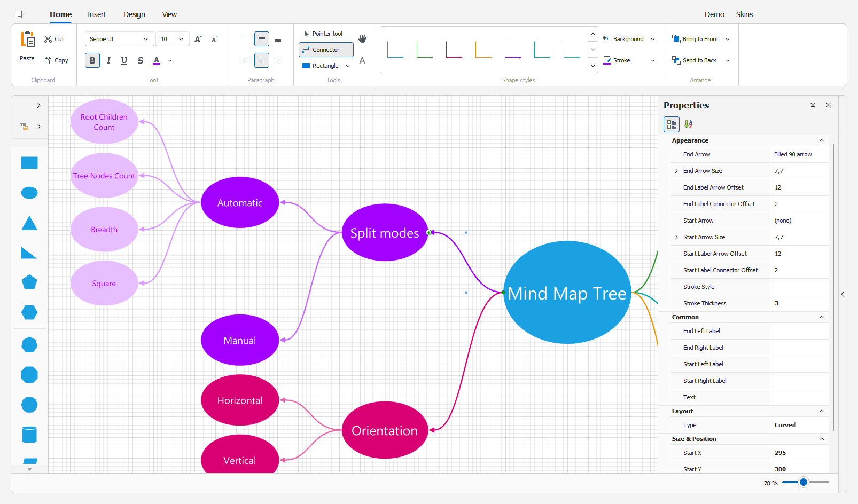Click the strikethrough formatting icon
This screenshot has width=858, height=504.
[140, 60]
